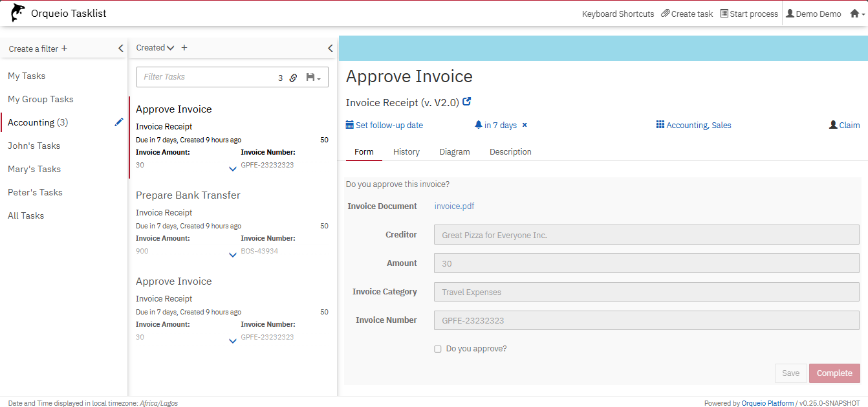Click the Filter Tasks search field
868x407 pixels.
tap(207, 77)
